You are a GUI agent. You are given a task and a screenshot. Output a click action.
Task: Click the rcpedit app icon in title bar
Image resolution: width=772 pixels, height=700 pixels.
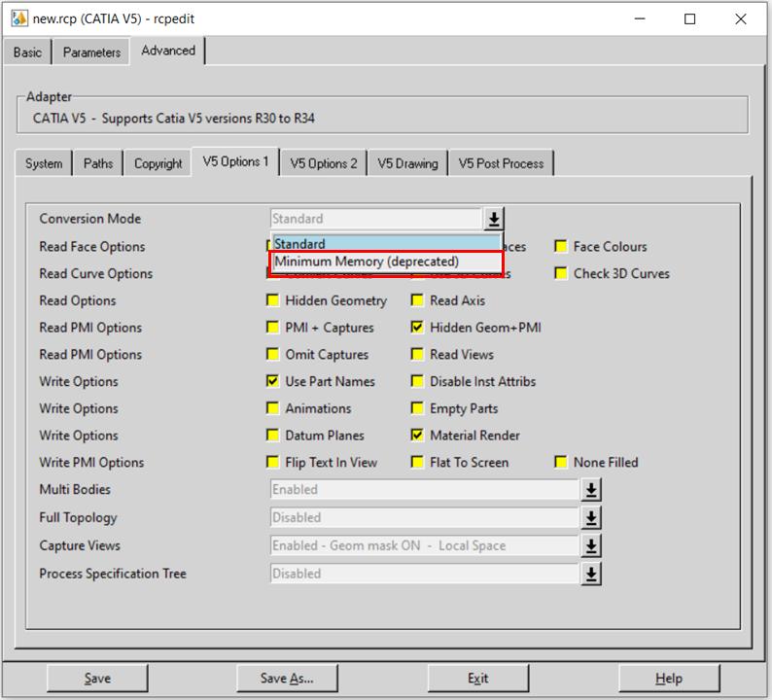pos(19,18)
